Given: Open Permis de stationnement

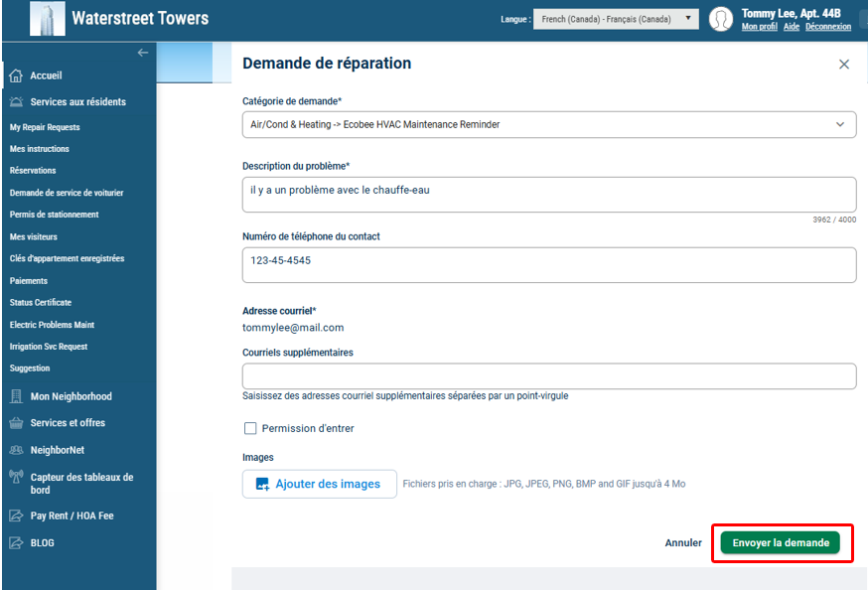Looking at the screenshot, I should [x=55, y=215].
